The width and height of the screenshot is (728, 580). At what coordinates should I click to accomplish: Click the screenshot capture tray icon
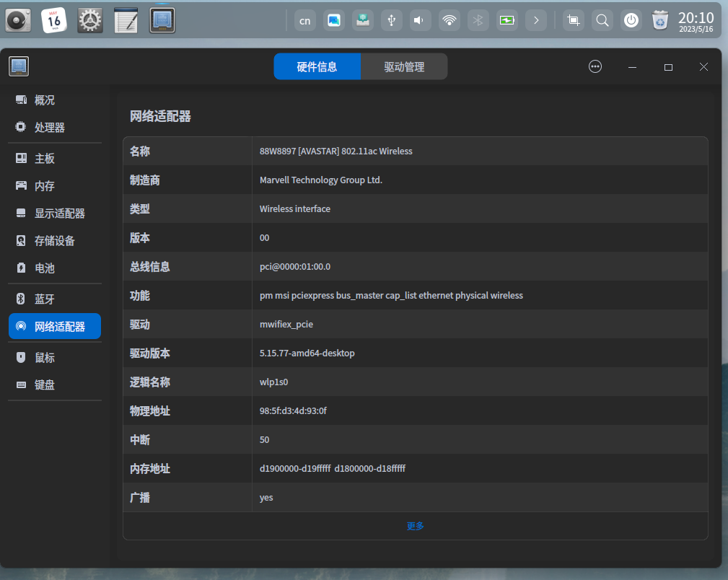pos(574,20)
